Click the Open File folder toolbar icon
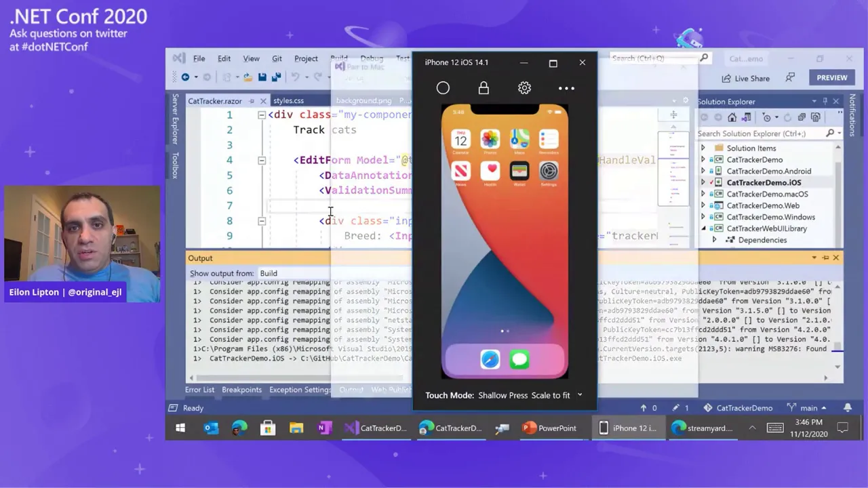This screenshot has width=868, height=488. (248, 77)
